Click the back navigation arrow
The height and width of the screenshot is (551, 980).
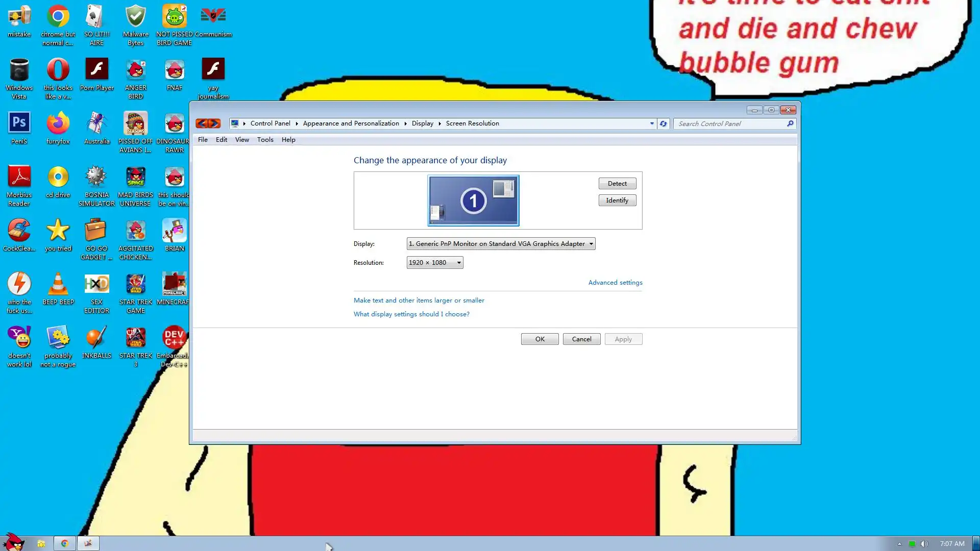pyautogui.click(x=202, y=123)
